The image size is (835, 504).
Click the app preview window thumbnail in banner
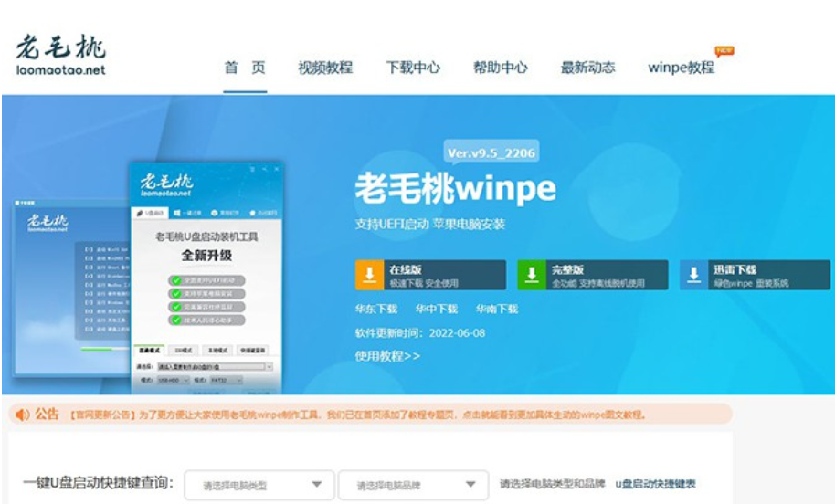(x=206, y=278)
